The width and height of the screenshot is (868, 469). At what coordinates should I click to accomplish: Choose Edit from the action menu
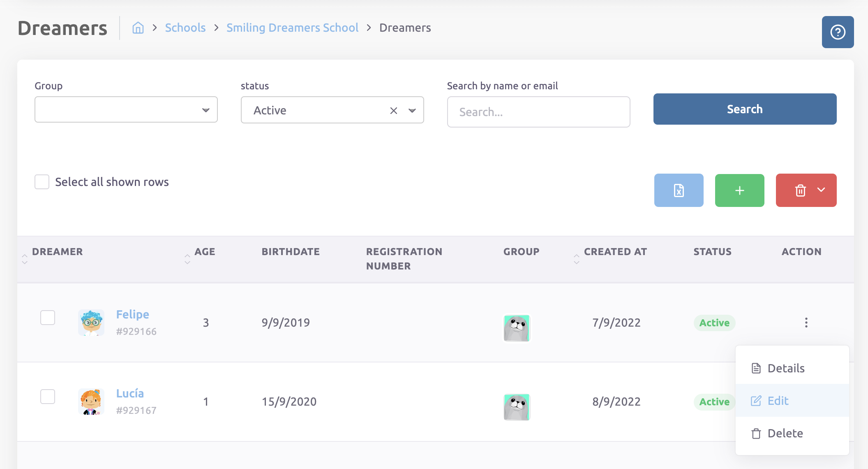[778, 401]
